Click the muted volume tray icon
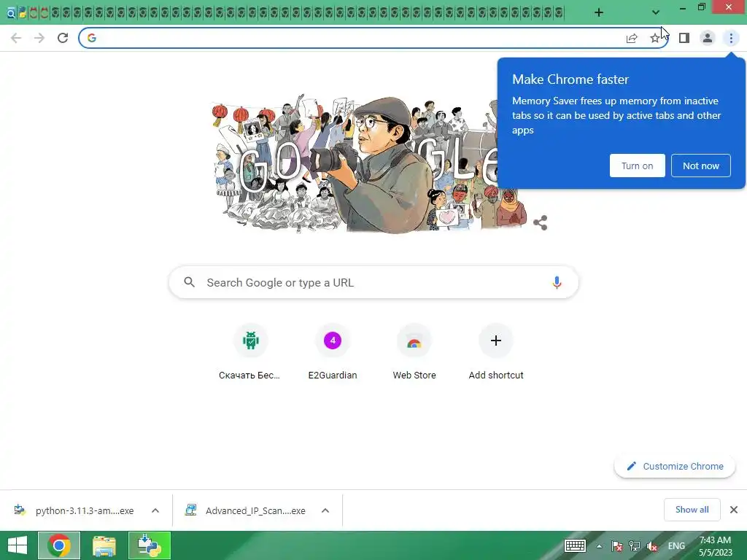The height and width of the screenshot is (560, 747). (x=652, y=546)
